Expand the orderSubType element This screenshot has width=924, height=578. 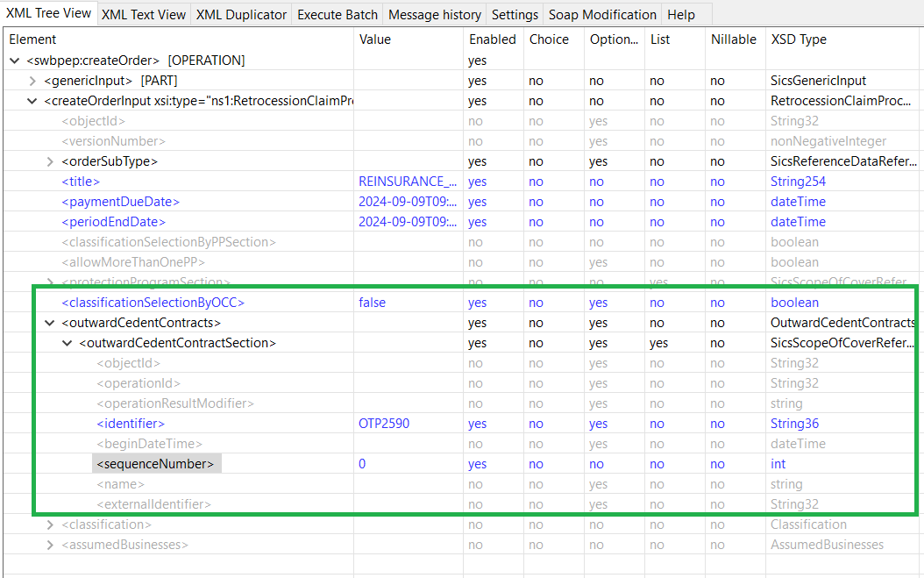[50, 161]
